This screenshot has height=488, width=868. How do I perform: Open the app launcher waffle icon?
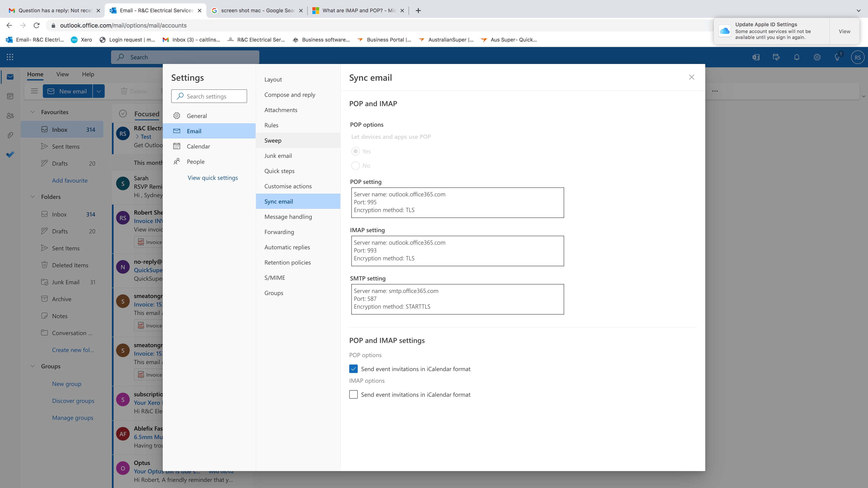[x=10, y=57]
